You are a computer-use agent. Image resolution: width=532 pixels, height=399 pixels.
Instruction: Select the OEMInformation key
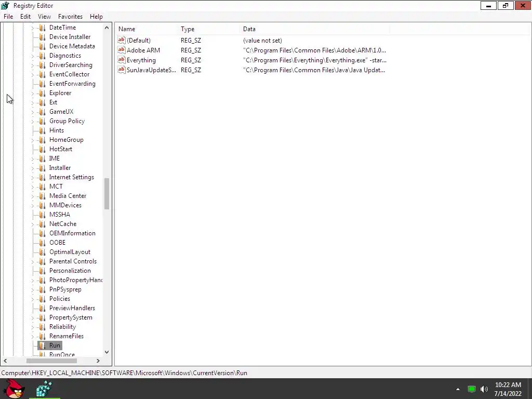point(72,233)
